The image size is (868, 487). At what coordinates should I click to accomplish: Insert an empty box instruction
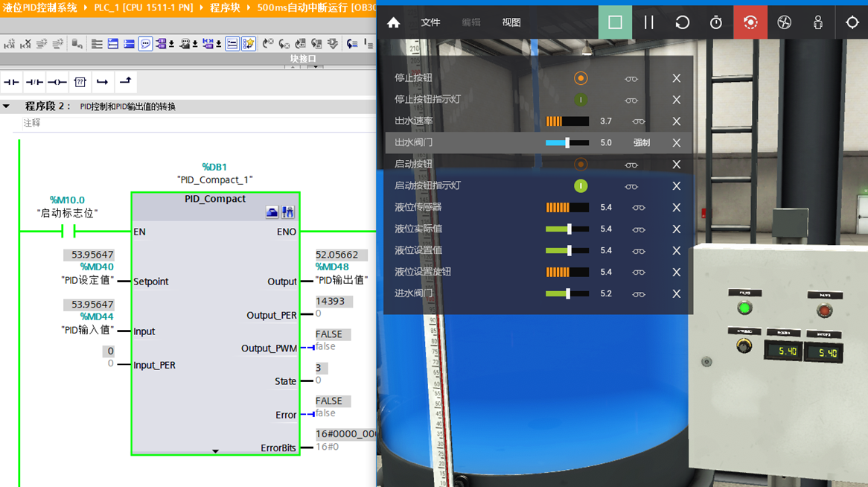(80, 82)
